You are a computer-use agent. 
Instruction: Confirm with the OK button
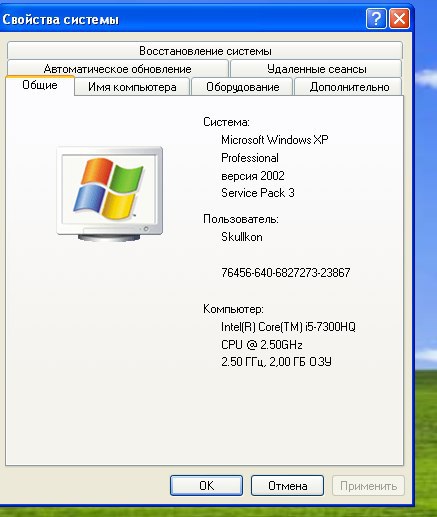click(x=206, y=485)
